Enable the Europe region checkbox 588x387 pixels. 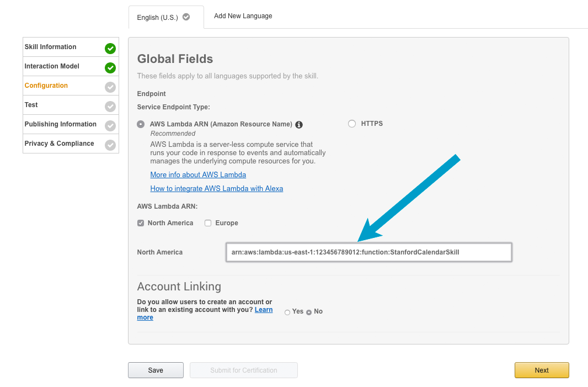(x=208, y=223)
